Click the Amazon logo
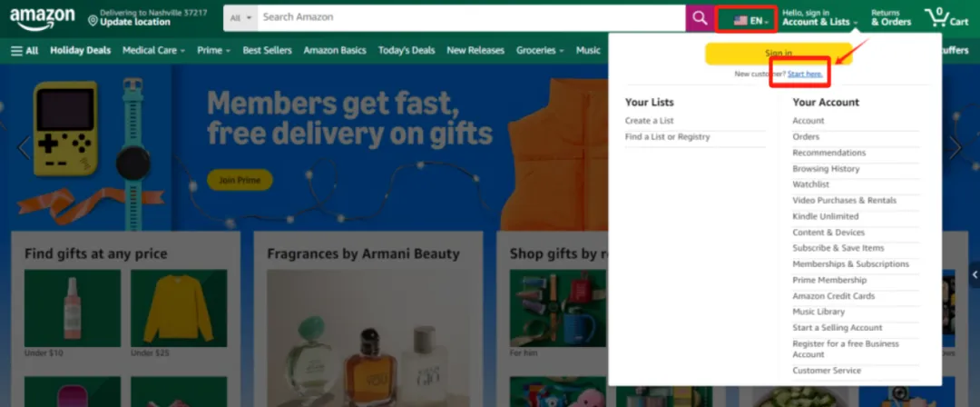Viewport: 980px width, 407px height. click(x=42, y=19)
